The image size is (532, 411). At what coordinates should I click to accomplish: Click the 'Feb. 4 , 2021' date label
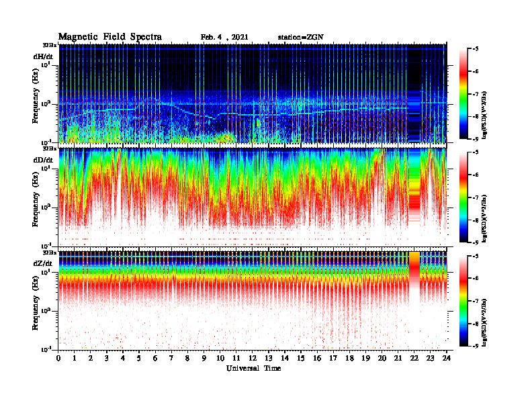pyautogui.click(x=224, y=38)
